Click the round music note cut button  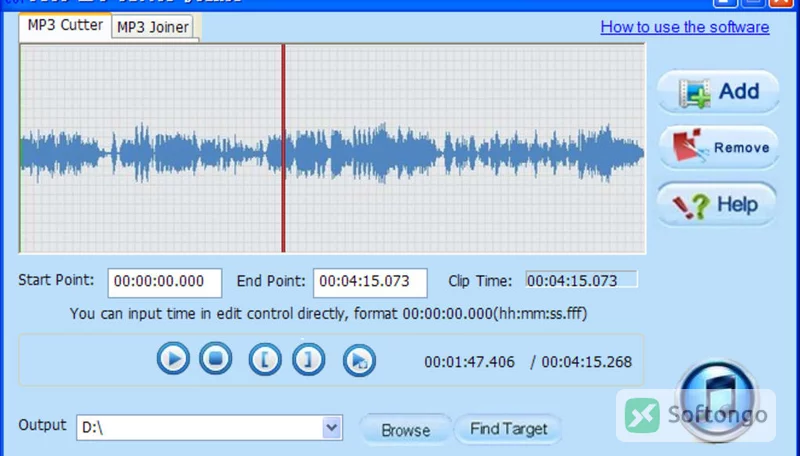pos(717,400)
